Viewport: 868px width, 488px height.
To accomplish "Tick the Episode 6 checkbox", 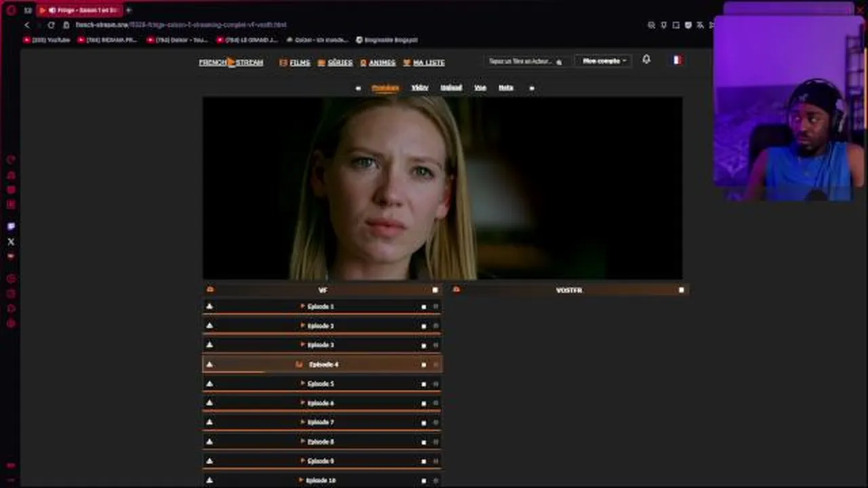I will pos(424,403).
